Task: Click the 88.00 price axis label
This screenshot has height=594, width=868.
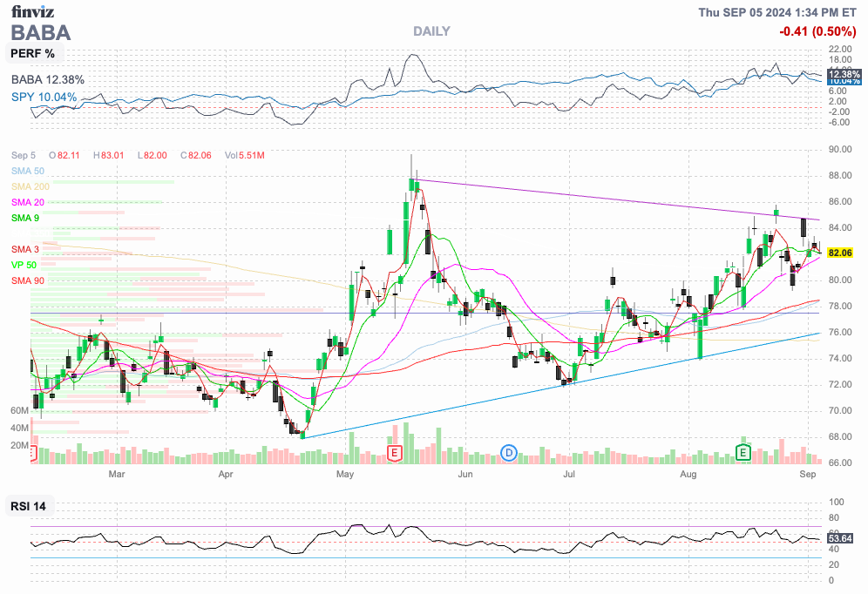Action: pos(840,175)
